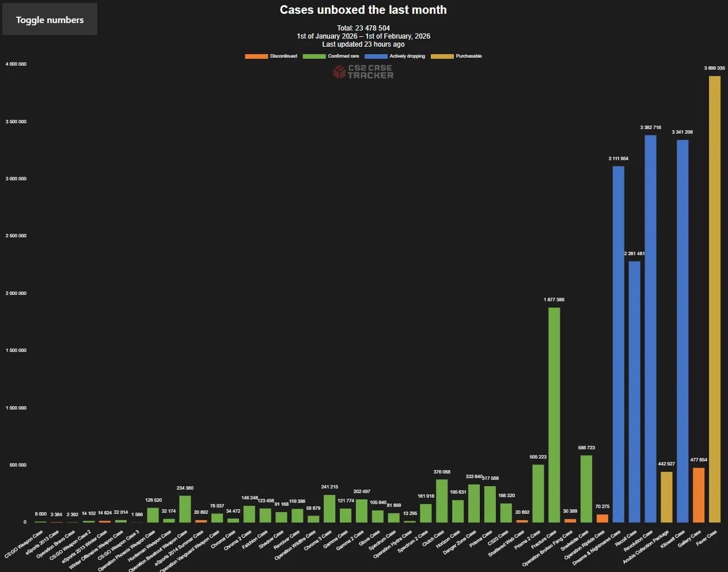Click the '70 275' value label
Screen dimensions: 728x572
click(x=602, y=506)
